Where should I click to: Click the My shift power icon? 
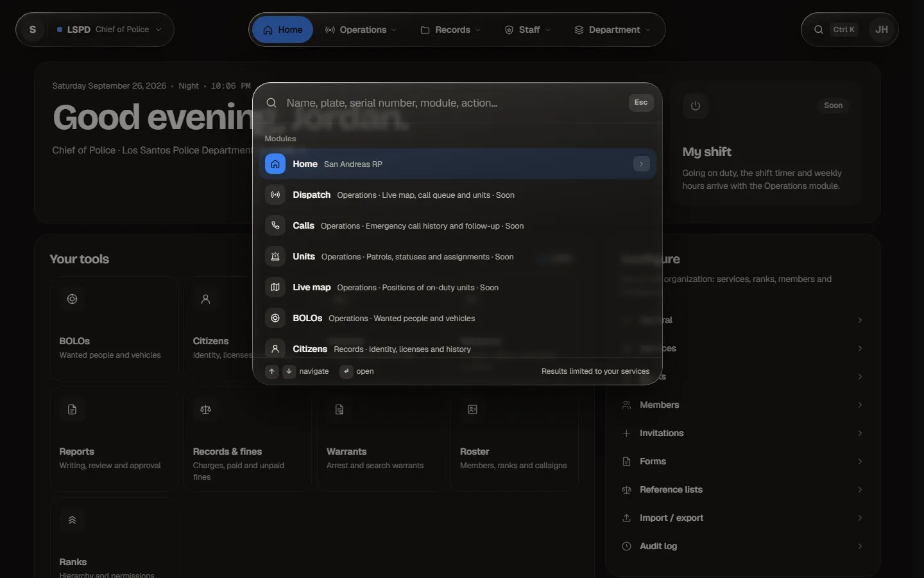(x=696, y=106)
